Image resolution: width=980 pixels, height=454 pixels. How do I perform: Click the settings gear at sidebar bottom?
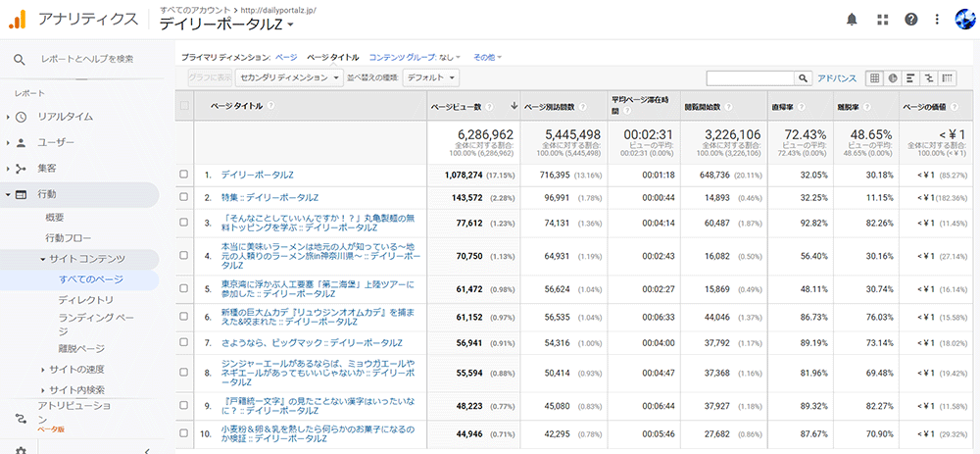tap(21, 450)
